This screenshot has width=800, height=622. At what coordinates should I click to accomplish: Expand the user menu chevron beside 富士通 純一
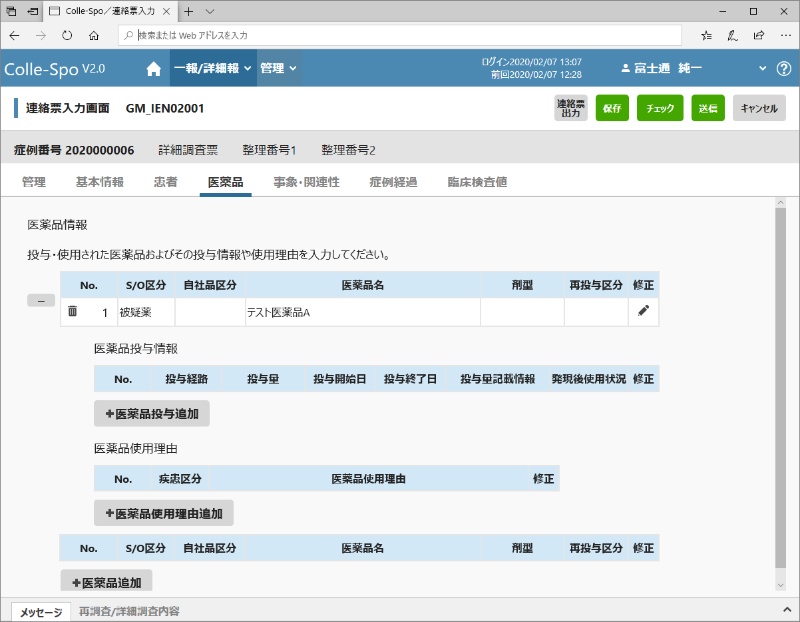pos(761,69)
